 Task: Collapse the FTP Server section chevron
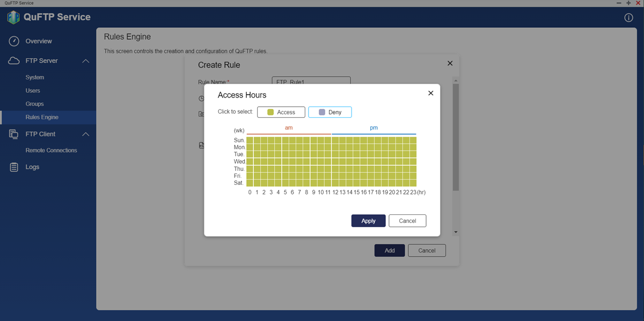click(85, 61)
